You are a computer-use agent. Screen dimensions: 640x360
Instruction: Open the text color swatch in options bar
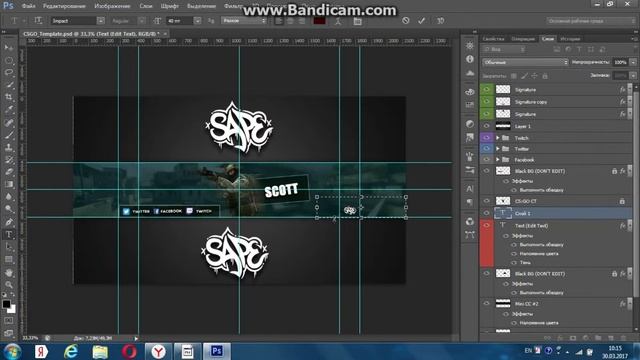click(x=319, y=20)
